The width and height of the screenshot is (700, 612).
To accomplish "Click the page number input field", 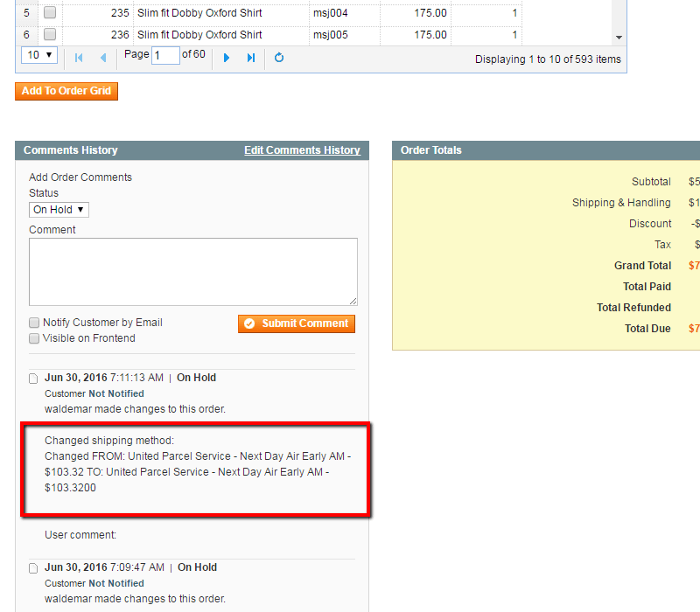I will point(165,55).
